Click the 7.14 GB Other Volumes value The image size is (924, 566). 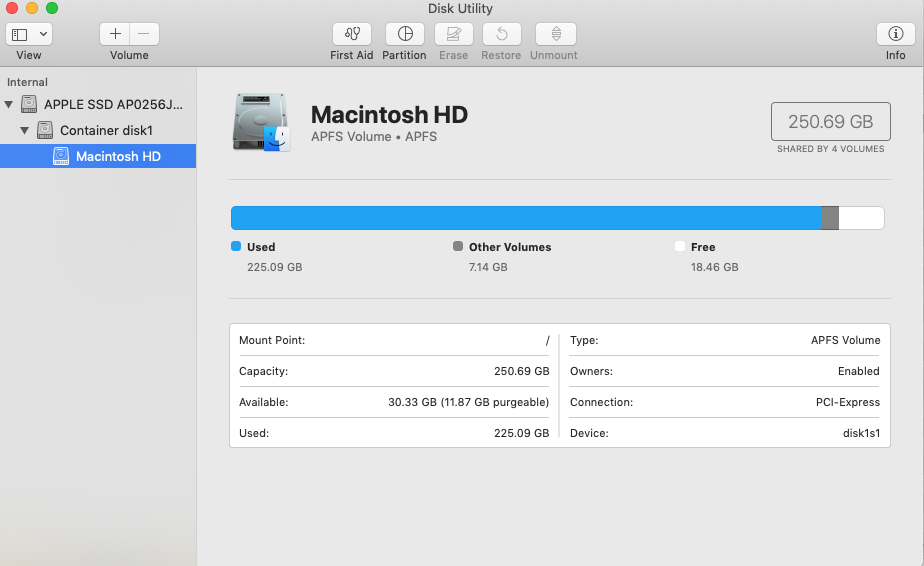pyautogui.click(x=488, y=267)
